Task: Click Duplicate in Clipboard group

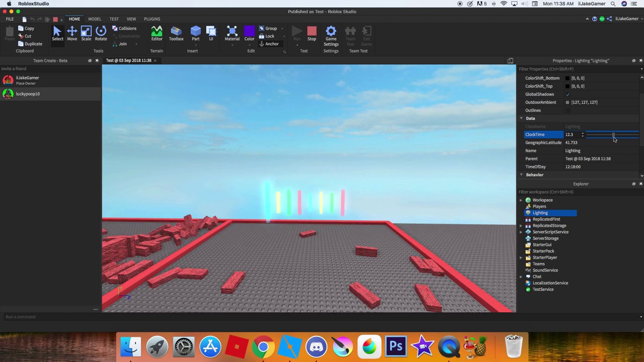Action: (30, 44)
